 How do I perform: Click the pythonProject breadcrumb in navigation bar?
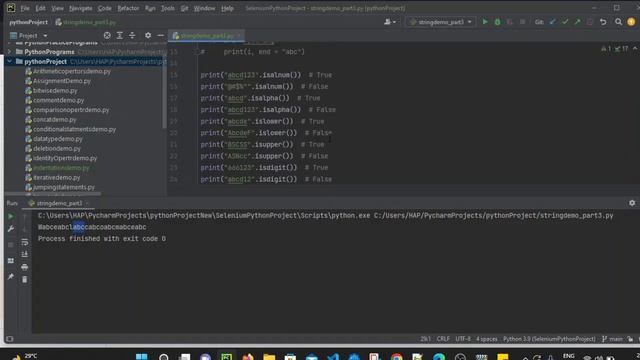pyautogui.click(x=29, y=22)
